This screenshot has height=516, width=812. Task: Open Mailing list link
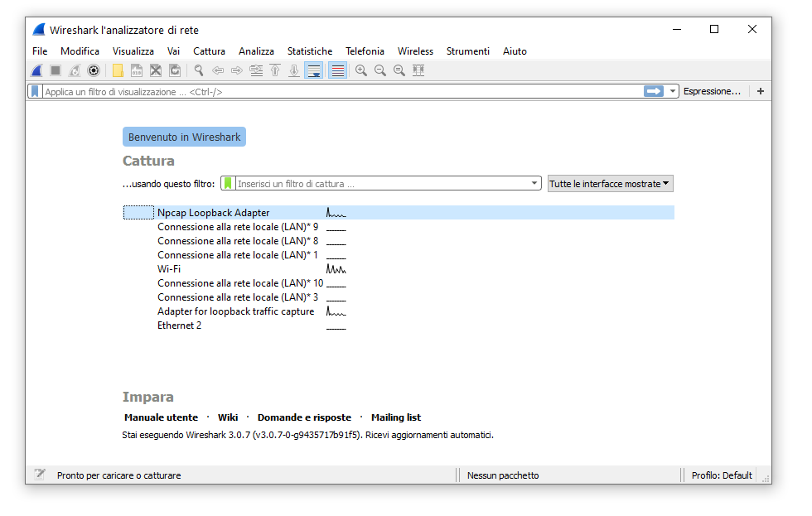396,417
